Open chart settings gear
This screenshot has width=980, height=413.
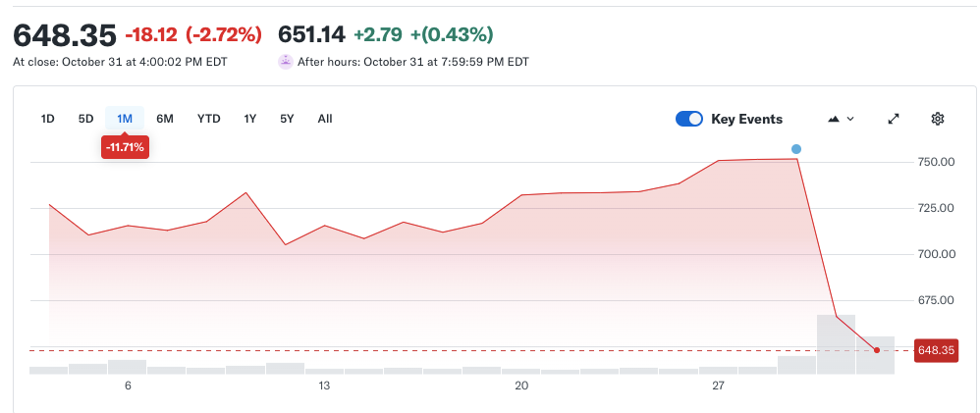click(x=937, y=119)
